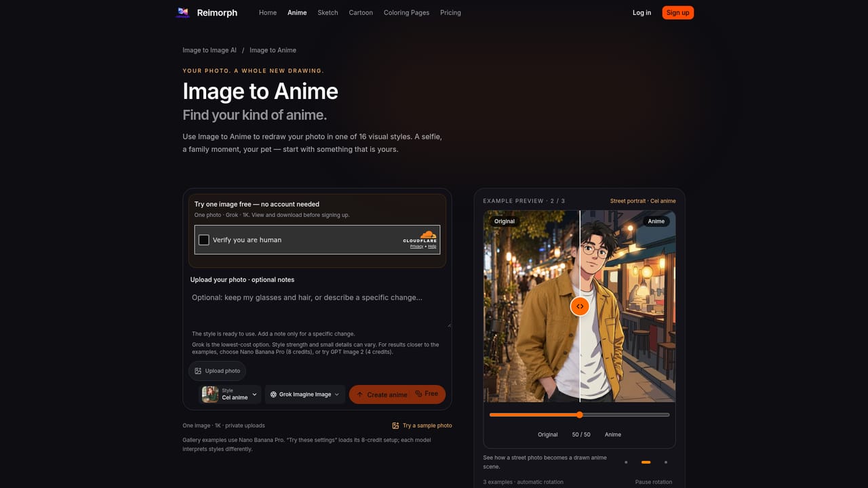This screenshot has width=868, height=488.
Task: Click the Cloudflare logo in verification box
Action: click(420, 237)
